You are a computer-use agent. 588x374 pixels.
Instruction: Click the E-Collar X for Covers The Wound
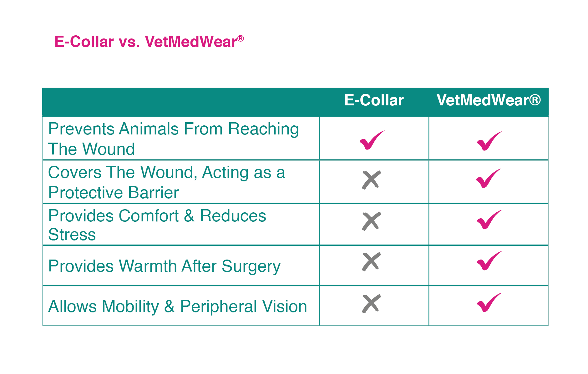pyautogui.click(x=371, y=180)
